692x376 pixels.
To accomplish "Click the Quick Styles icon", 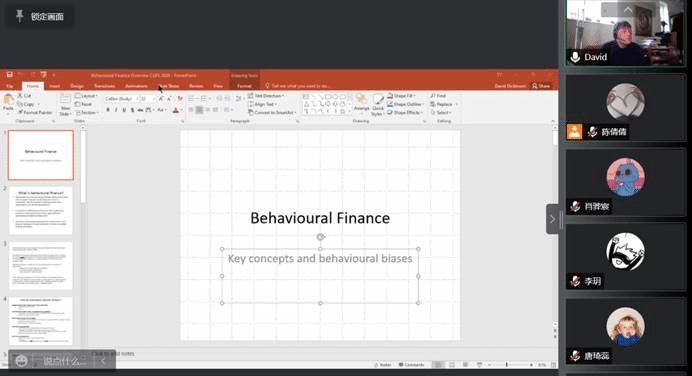I will pos(378,105).
